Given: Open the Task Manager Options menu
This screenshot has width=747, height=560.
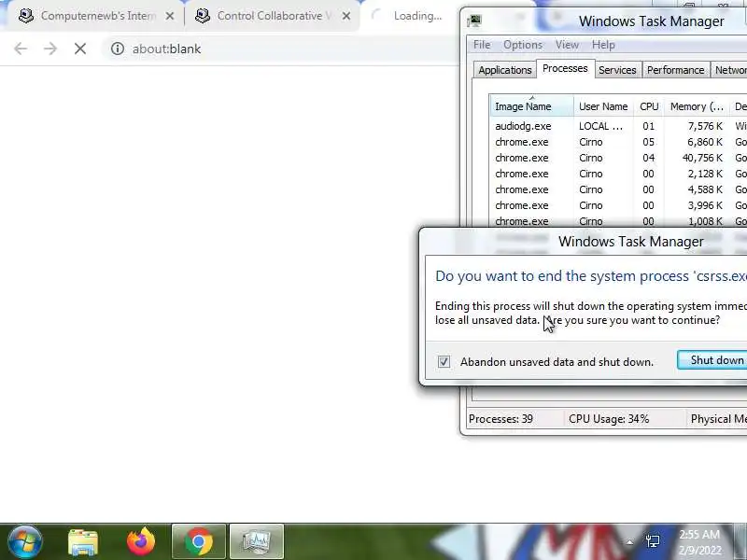Looking at the screenshot, I should 523,45.
